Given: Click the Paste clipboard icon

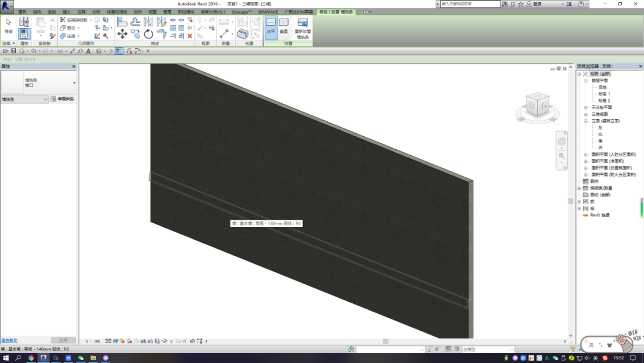Looking at the screenshot, I should tap(41, 24).
